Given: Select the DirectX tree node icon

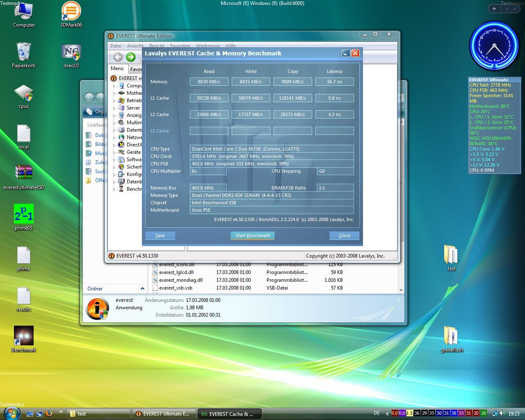Looking at the screenshot, I should (121, 145).
